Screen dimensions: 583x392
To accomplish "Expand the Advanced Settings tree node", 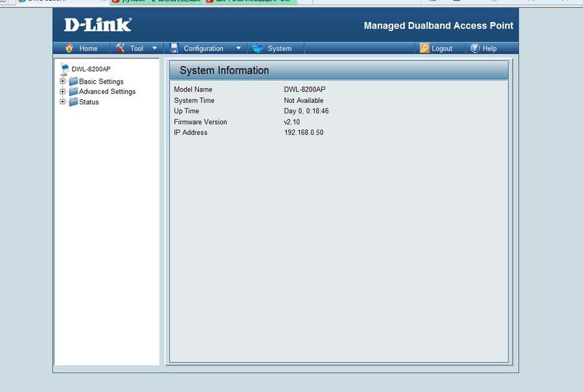I will 62,91.
